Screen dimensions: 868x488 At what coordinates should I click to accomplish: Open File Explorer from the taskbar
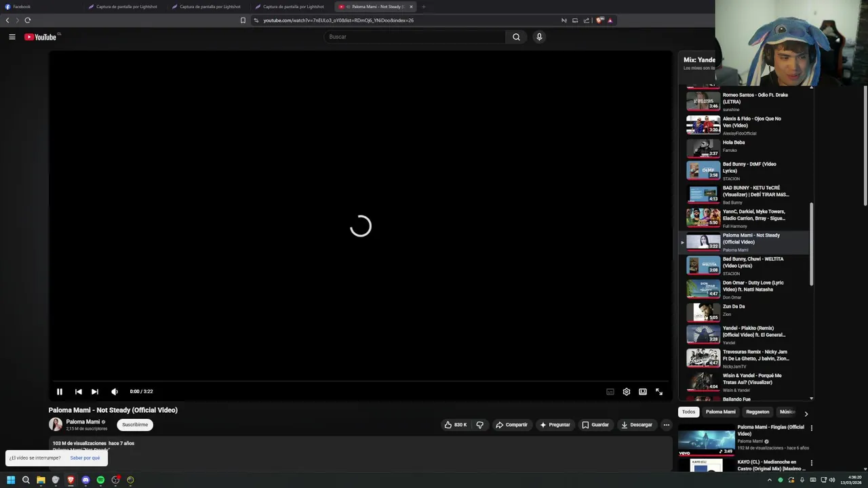41,480
